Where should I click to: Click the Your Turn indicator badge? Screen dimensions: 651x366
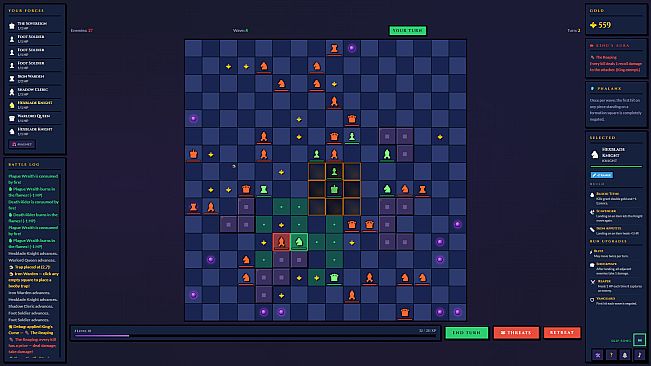[408, 30]
